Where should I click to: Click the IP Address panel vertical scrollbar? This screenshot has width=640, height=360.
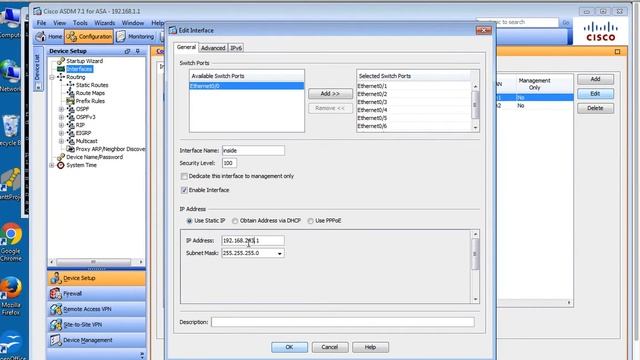pyautogui.click(x=475, y=267)
